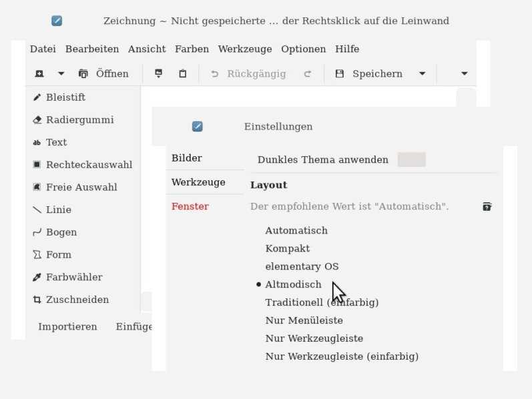Viewport: 532px width, 399px height.
Task: Select the Automatisch layout option
Action: 296,231
